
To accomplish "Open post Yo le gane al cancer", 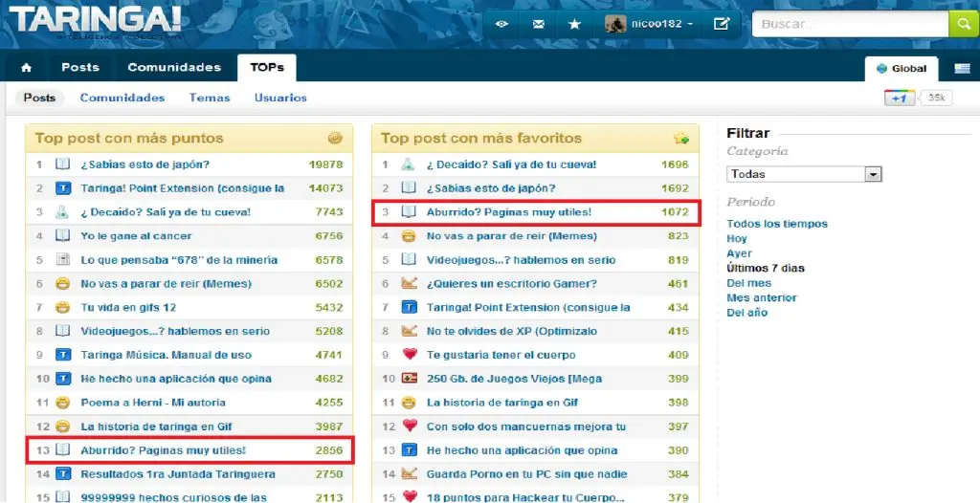I will tap(136, 236).
